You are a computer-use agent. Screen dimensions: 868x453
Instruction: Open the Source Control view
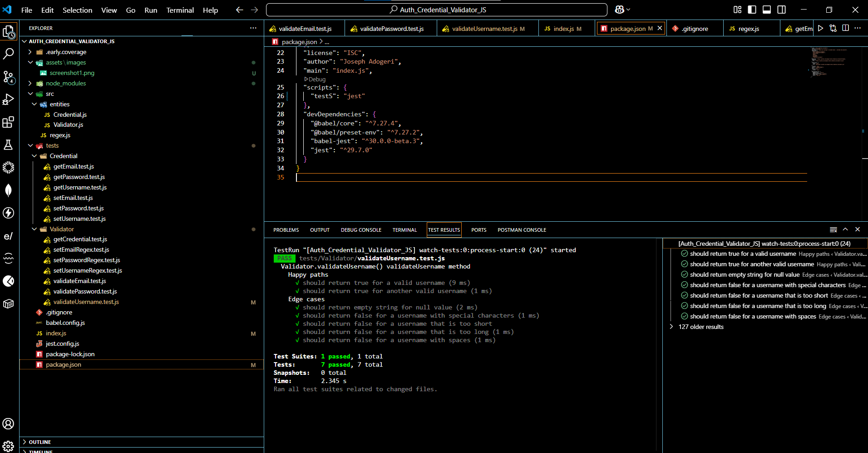(9, 77)
